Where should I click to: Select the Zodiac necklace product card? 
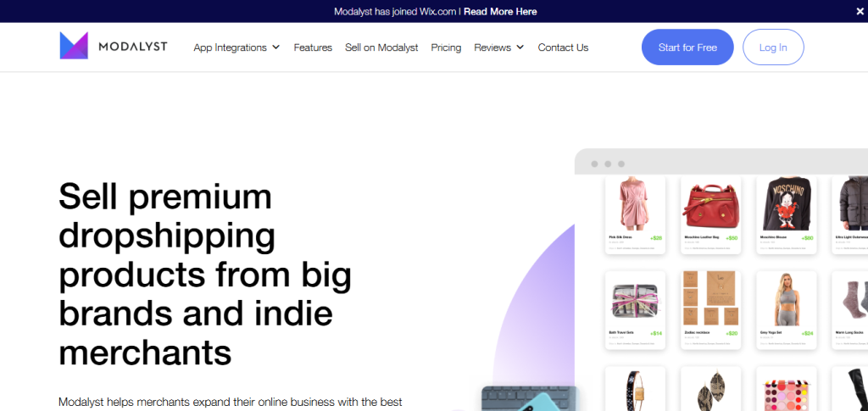coord(711,310)
